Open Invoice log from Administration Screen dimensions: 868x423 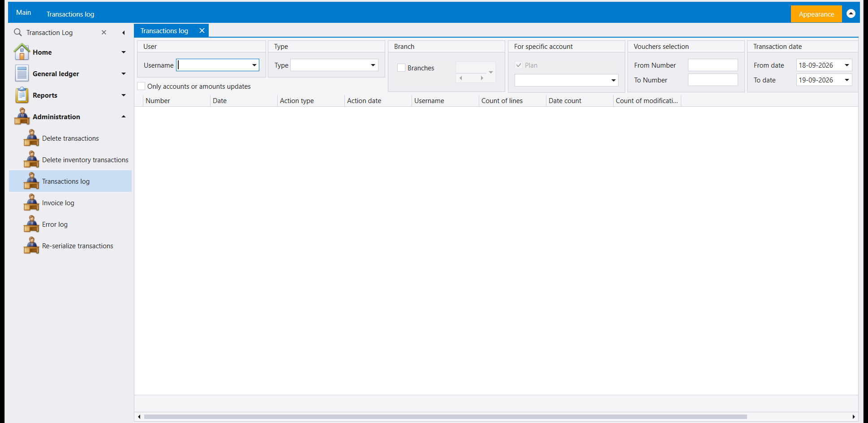58,203
